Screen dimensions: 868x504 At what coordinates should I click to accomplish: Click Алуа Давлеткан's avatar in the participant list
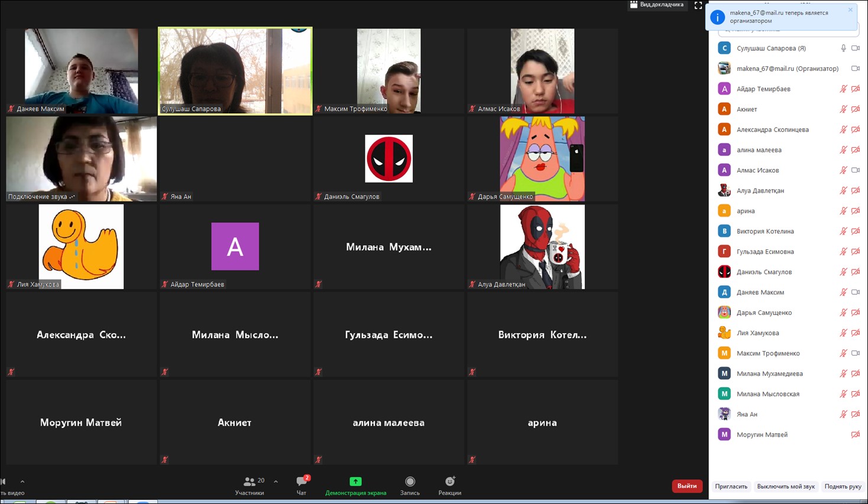point(724,190)
